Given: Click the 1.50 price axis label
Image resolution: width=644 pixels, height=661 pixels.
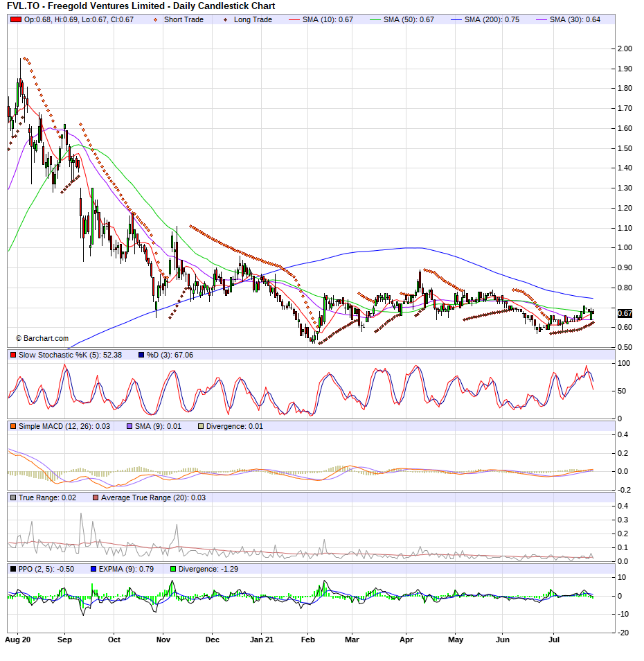Looking at the screenshot, I should [625, 148].
